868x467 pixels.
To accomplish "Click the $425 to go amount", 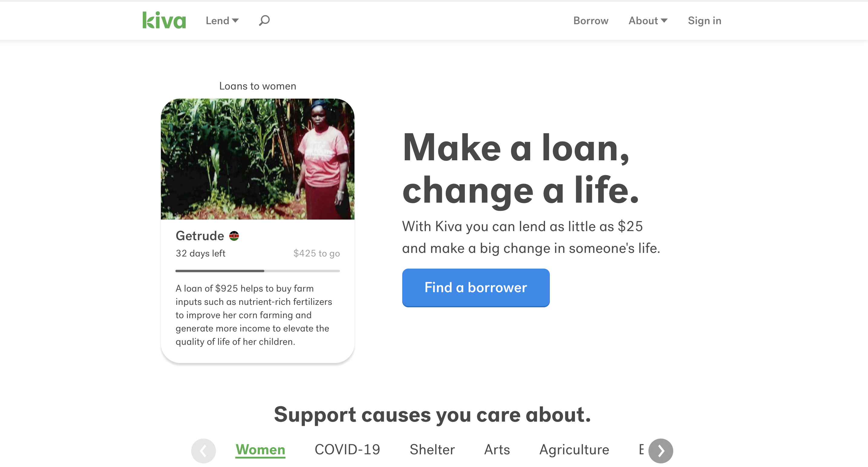I will point(316,253).
